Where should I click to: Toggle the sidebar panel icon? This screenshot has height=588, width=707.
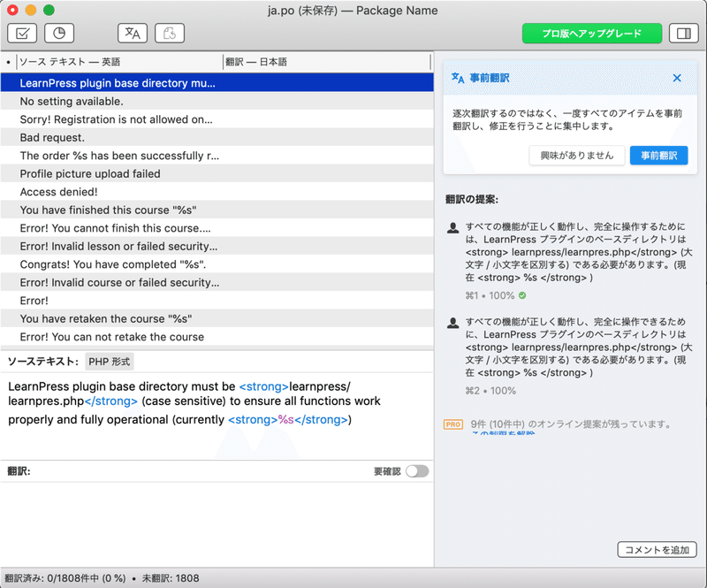pyautogui.click(x=683, y=34)
